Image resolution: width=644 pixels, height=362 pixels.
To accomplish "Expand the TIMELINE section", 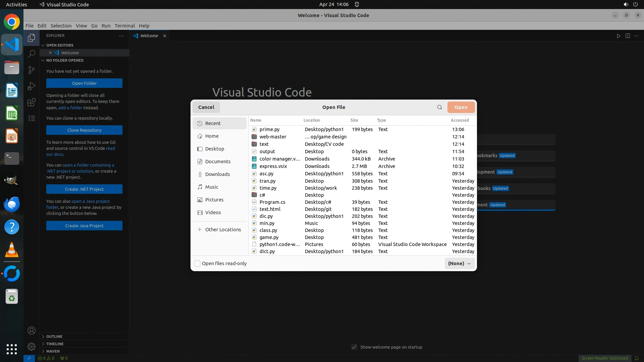I will coord(55,344).
